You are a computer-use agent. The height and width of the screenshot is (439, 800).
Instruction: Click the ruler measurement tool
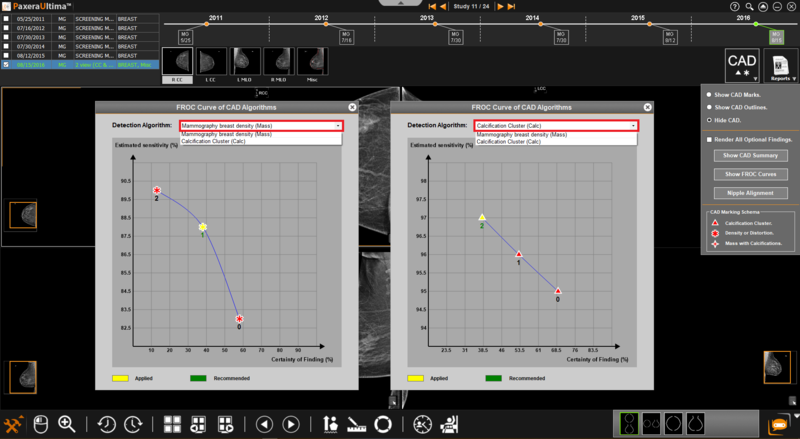pyautogui.click(x=356, y=424)
